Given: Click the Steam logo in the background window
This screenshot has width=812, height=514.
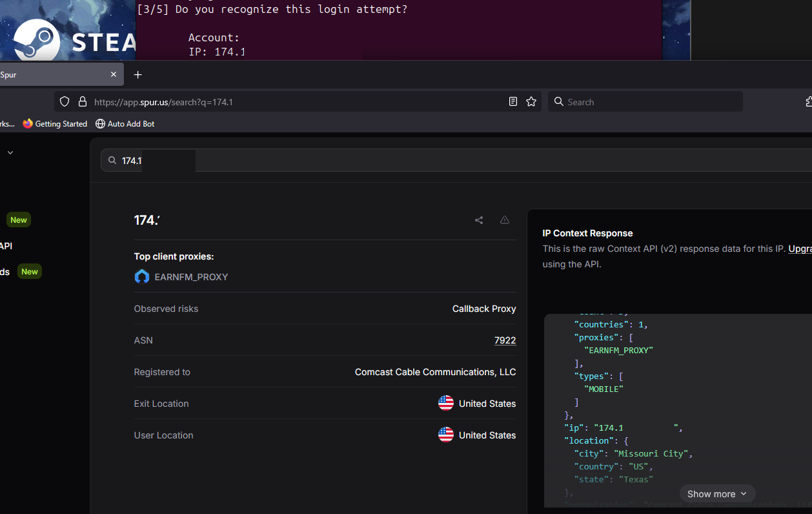Looking at the screenshot, I should pos(37,40).
